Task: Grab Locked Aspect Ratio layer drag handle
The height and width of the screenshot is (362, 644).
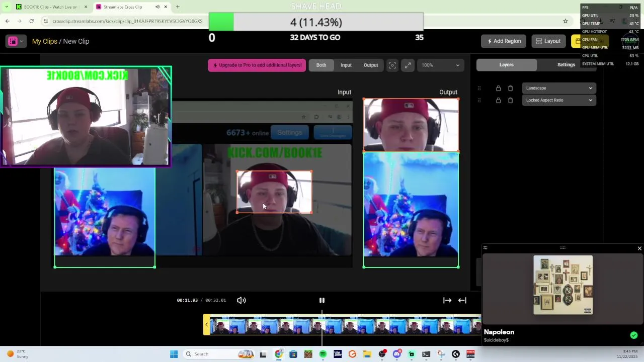Action: point(479,100)
